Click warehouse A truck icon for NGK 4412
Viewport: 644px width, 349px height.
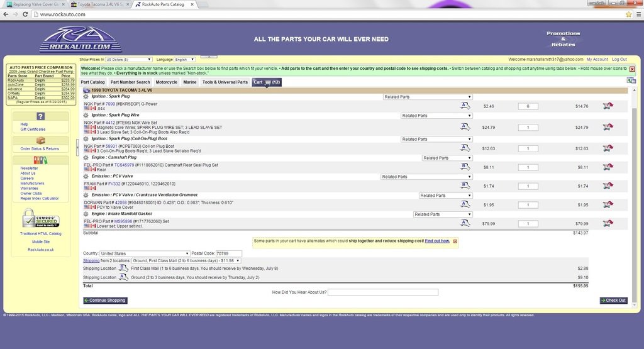point(465,126)
